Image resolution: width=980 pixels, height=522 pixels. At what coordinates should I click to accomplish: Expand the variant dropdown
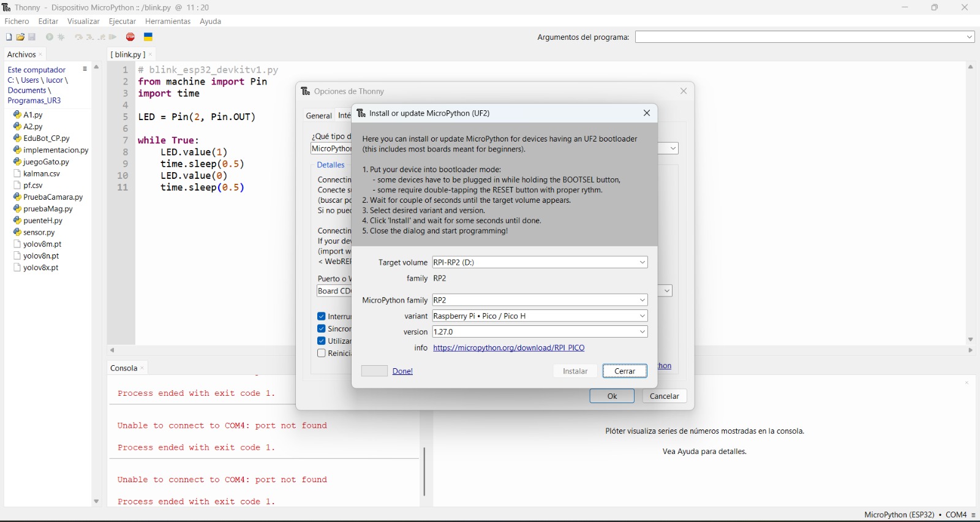click(x=643, y=316)
